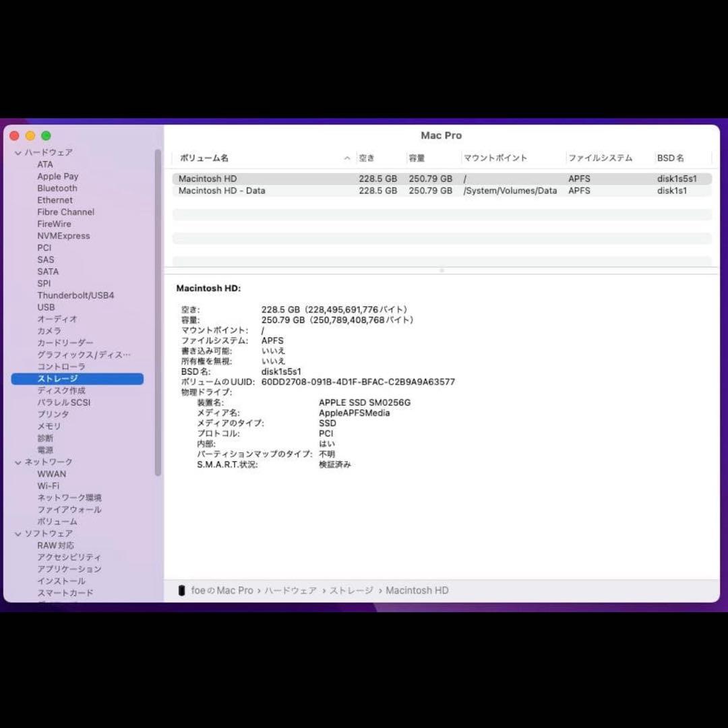Sort by 容量 column header

coord(417,158)
